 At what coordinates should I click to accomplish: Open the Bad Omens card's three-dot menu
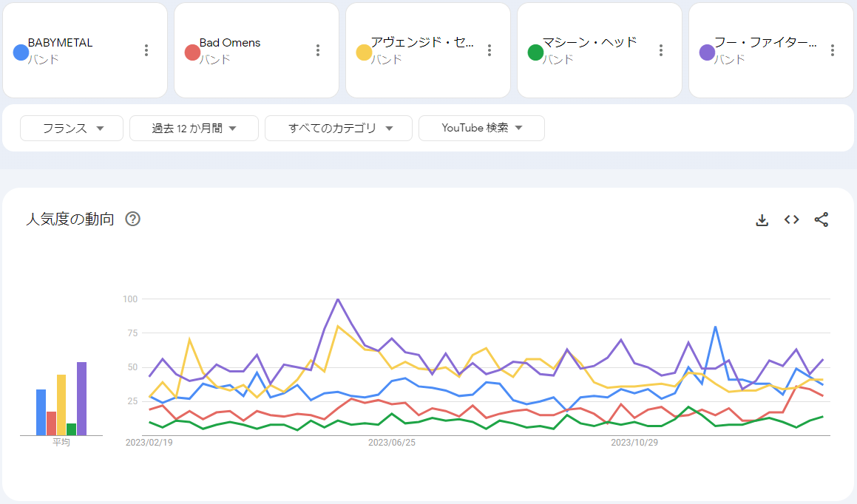(317, 50)
